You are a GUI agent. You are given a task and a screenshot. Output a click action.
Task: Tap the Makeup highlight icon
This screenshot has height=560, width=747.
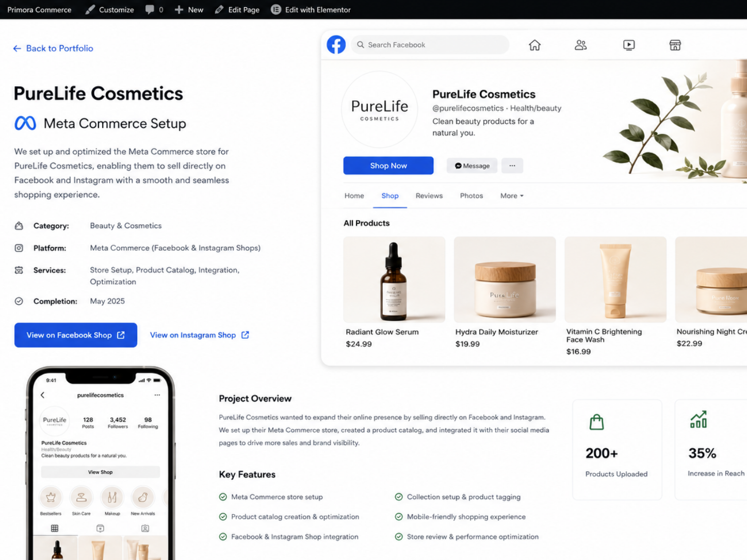coord(112,497)
